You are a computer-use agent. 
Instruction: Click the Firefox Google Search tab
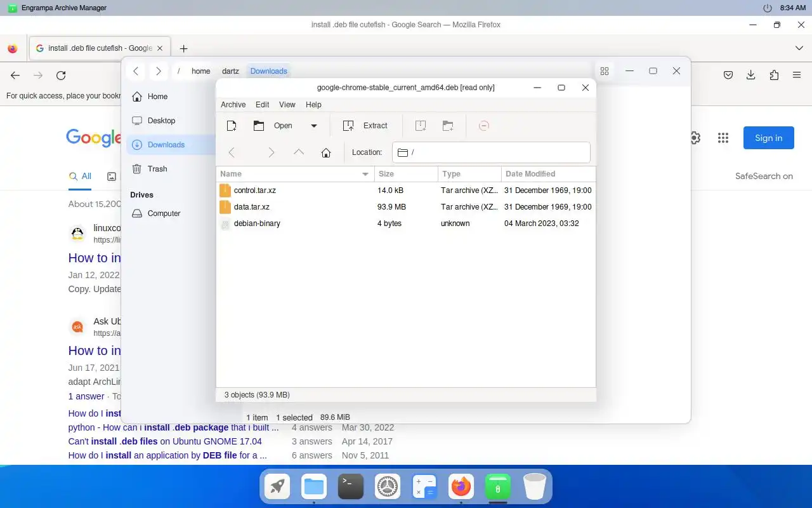coord(99,48)
